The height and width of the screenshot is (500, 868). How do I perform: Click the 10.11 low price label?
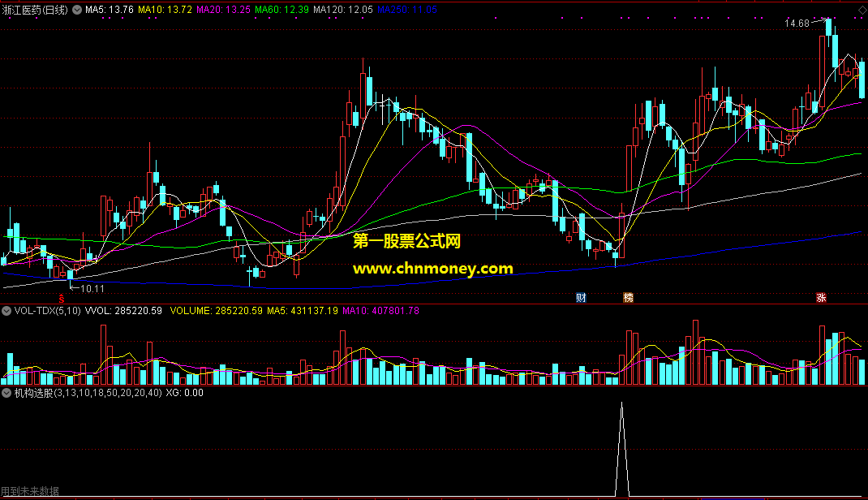point(92,288)
